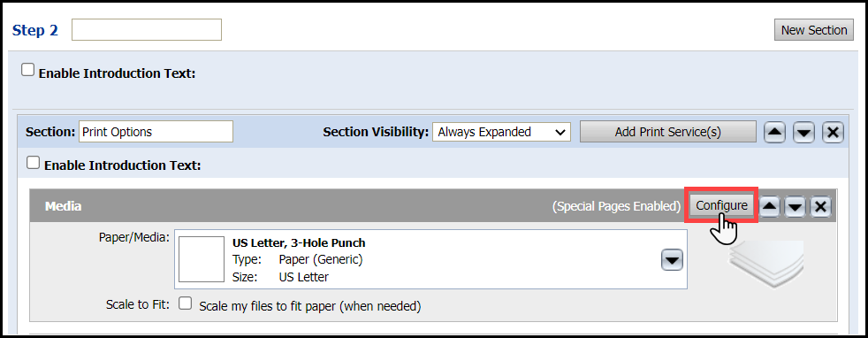
Task: Click the Section name field Print Options
Action: coord(156,132)
